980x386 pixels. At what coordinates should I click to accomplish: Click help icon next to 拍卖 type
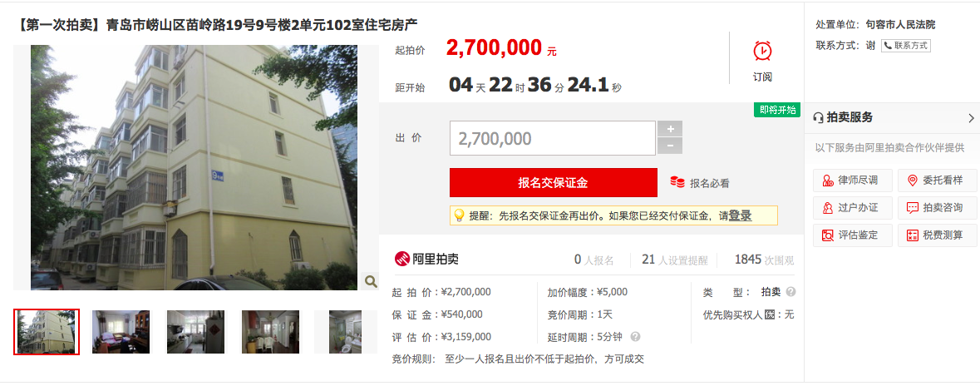tap(790, 291)
